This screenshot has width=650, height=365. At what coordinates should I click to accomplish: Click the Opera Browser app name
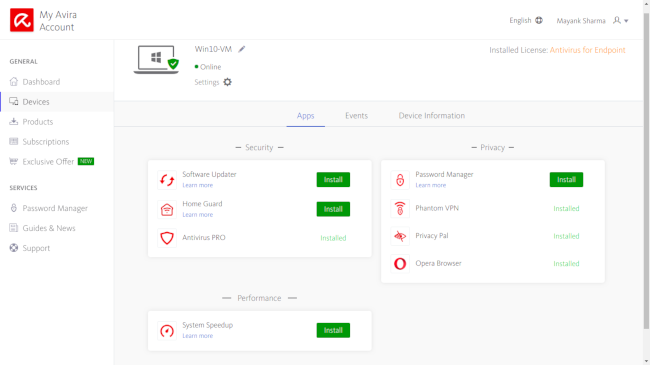[438, 263]
